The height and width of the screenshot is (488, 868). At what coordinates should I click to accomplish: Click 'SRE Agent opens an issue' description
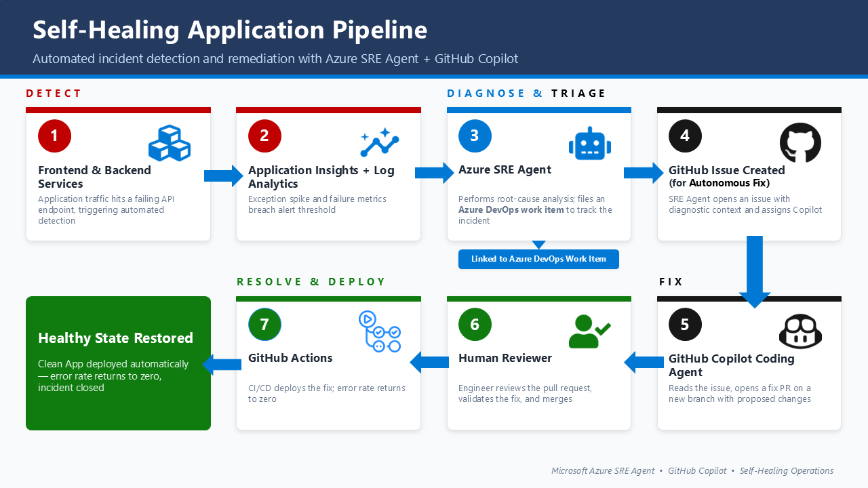click(745, 205)
